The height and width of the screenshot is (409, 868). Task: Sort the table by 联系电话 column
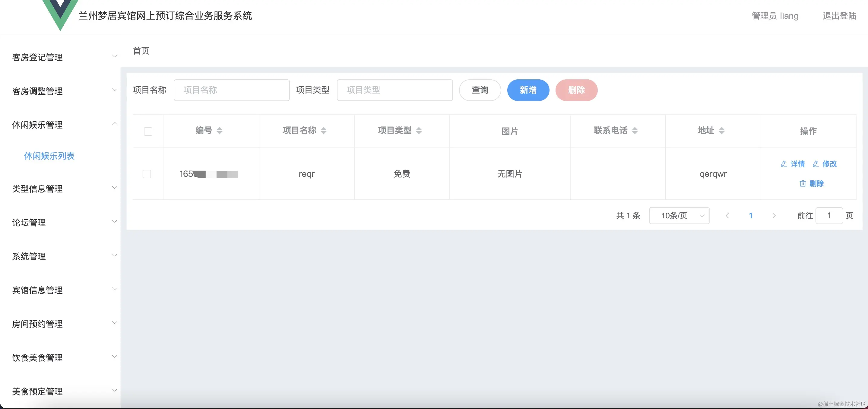click(635, 131)
